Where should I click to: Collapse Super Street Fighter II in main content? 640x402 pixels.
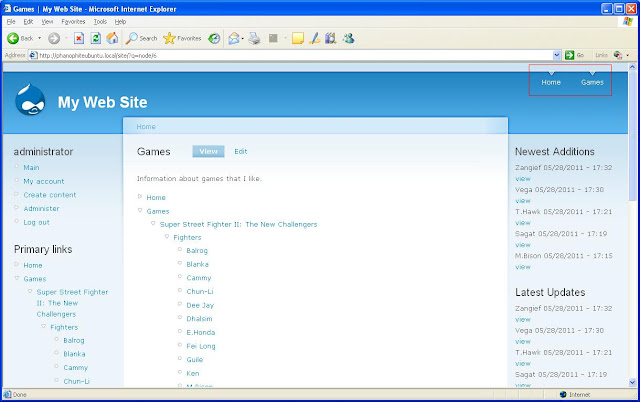[153, 224]
